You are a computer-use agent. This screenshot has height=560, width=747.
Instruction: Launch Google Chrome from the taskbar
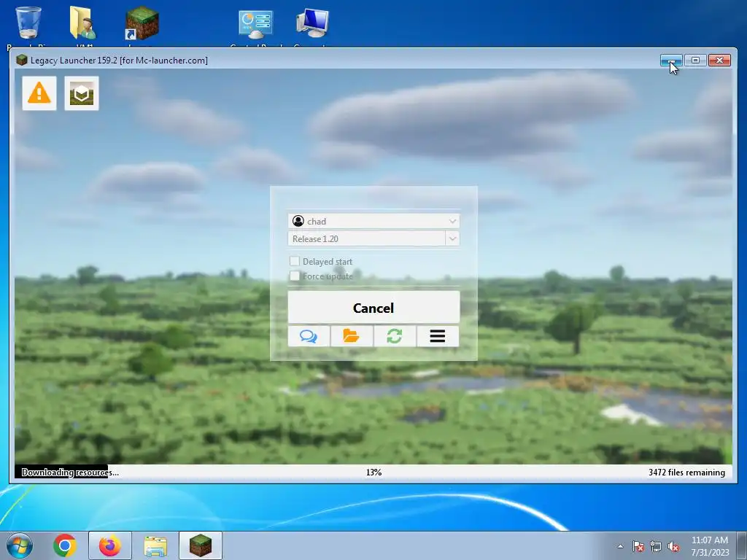click(65, 545)
